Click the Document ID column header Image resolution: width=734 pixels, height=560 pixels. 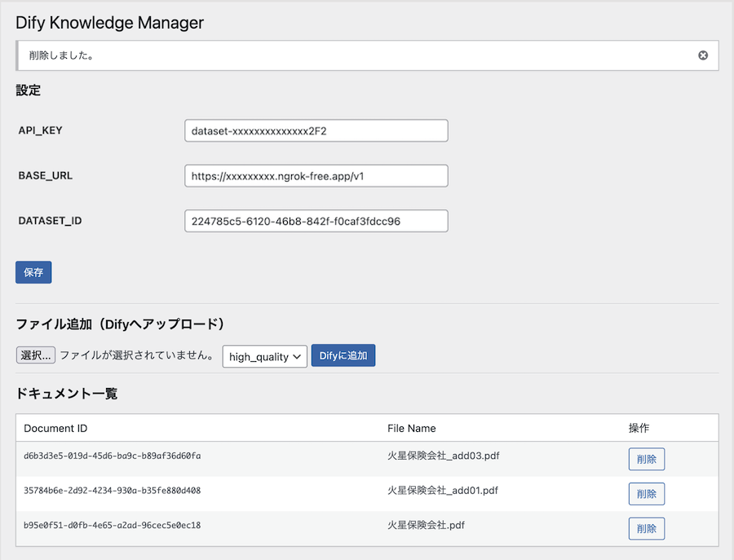(x=55, y=428)
